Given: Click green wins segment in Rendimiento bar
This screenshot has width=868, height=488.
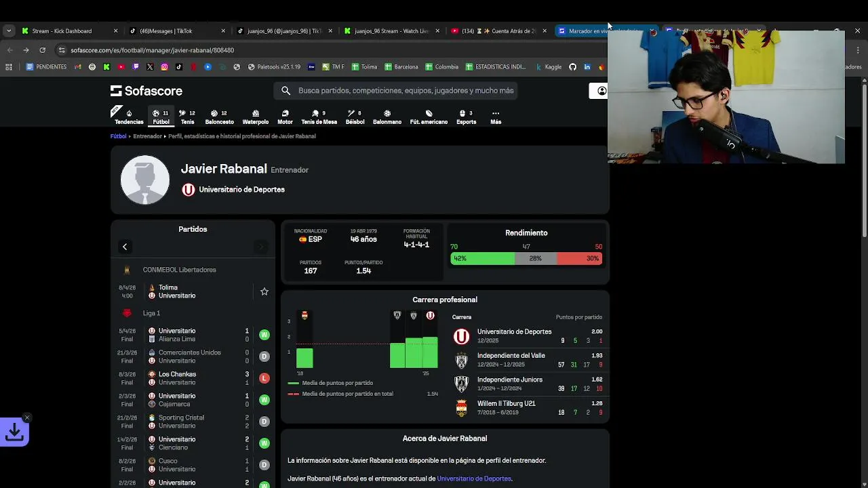Looking at the screenshot, I should (x=482, y=258).
